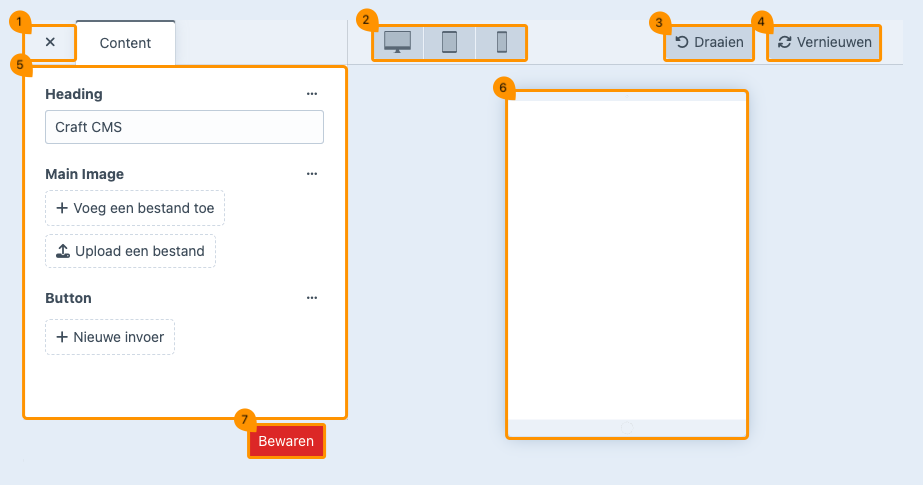Open the Heading field actions ellipsis menu
Viewport: 923px width, 485px height.
point(312,94)
